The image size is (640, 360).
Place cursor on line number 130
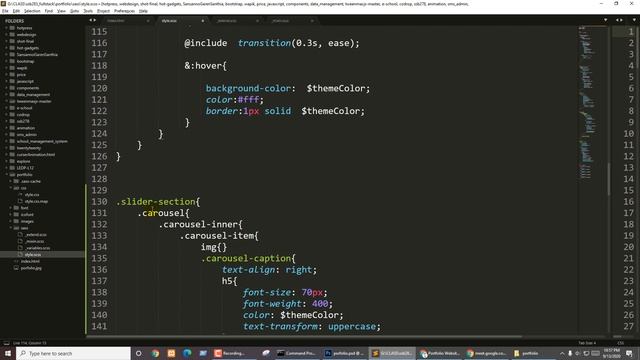99,202
